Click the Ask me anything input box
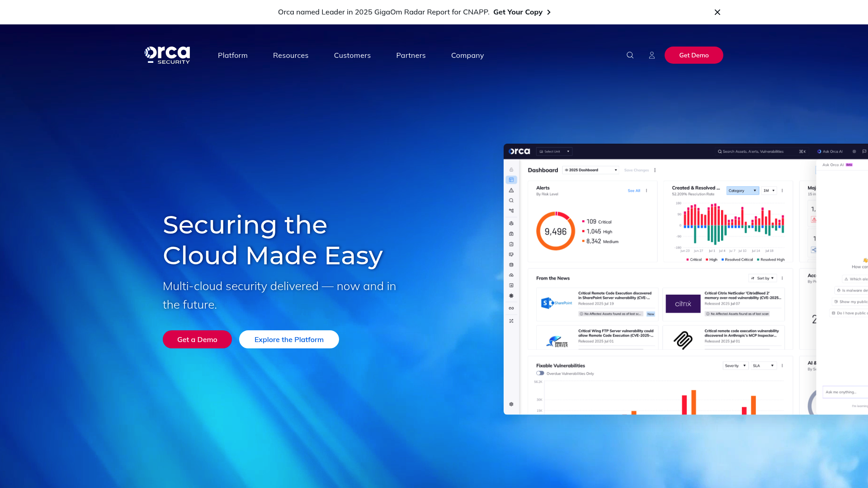The width and height of the screenshot is (868, 488). tap(845, 392)
